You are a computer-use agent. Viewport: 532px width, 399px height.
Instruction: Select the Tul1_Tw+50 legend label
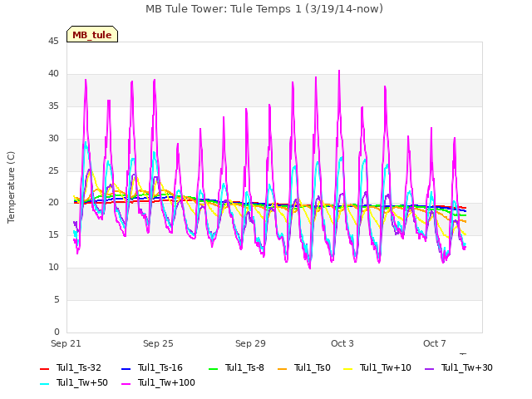(x=82, y=382)
